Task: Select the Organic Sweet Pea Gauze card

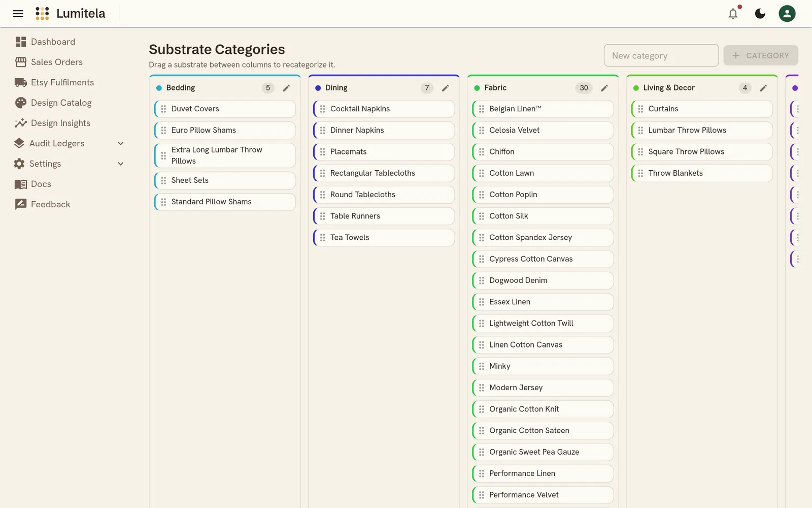Action: point(543,452)
